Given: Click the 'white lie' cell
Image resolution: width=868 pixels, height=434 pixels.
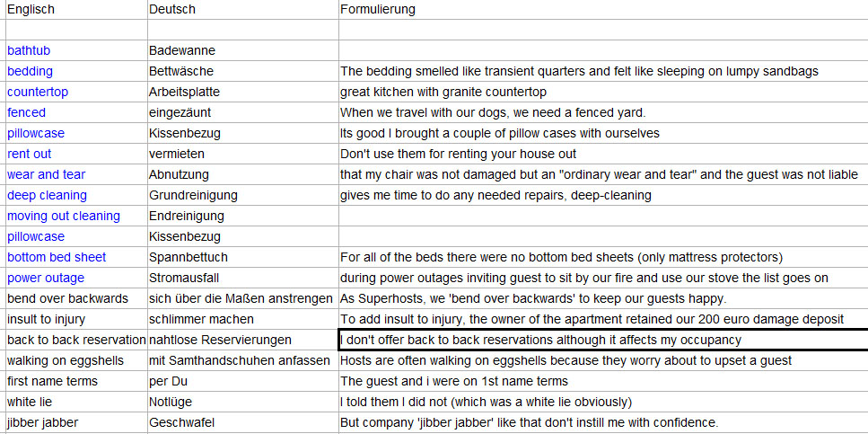Looking at the screenshot, I should tap(76, 402).
